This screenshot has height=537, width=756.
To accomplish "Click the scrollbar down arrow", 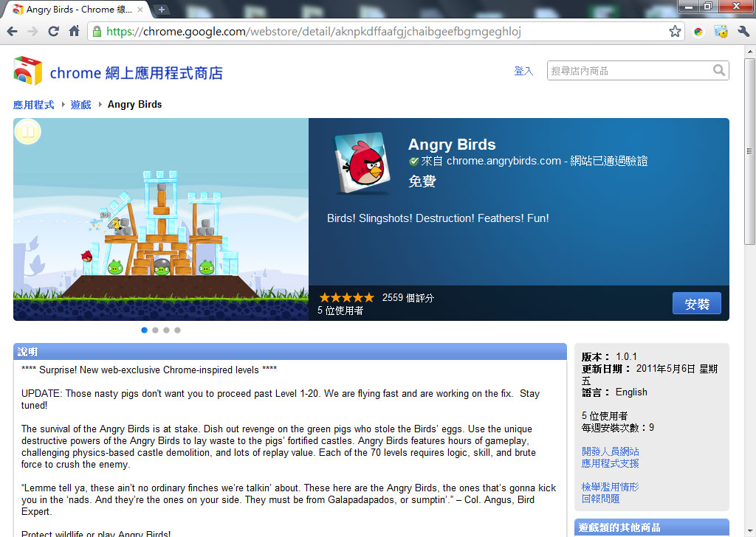I will [749, 530].
